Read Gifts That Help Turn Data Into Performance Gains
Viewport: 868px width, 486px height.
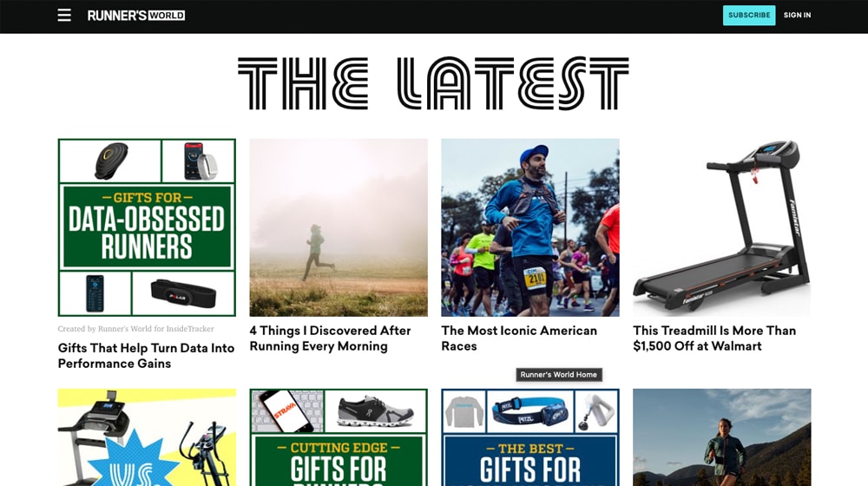(x=146, y=355)
